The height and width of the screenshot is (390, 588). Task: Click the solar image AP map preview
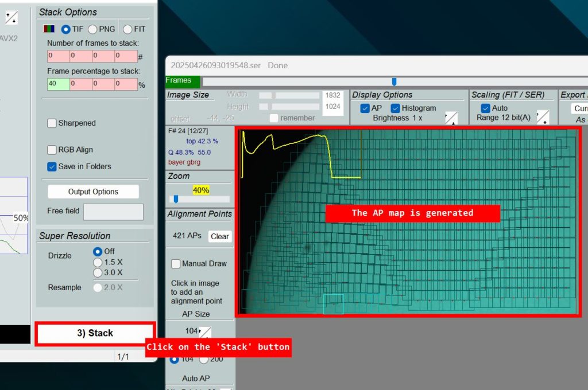(x=408, y=222)
